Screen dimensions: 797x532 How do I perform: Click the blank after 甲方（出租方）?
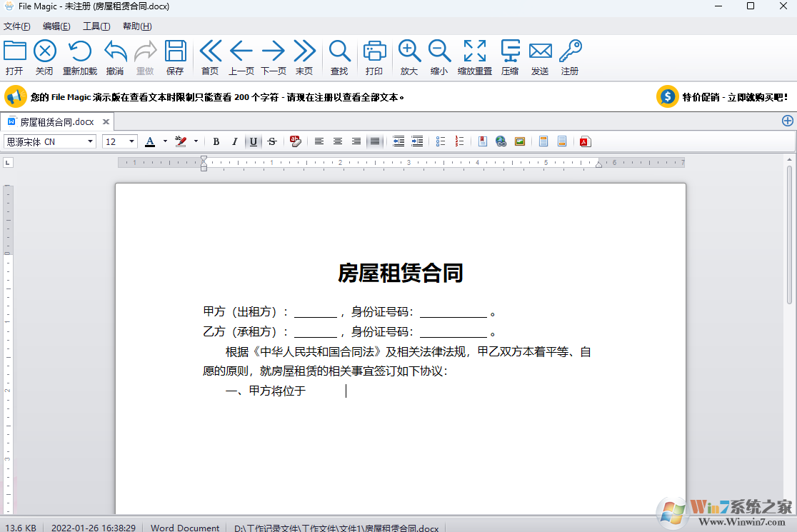pos(316,313)
